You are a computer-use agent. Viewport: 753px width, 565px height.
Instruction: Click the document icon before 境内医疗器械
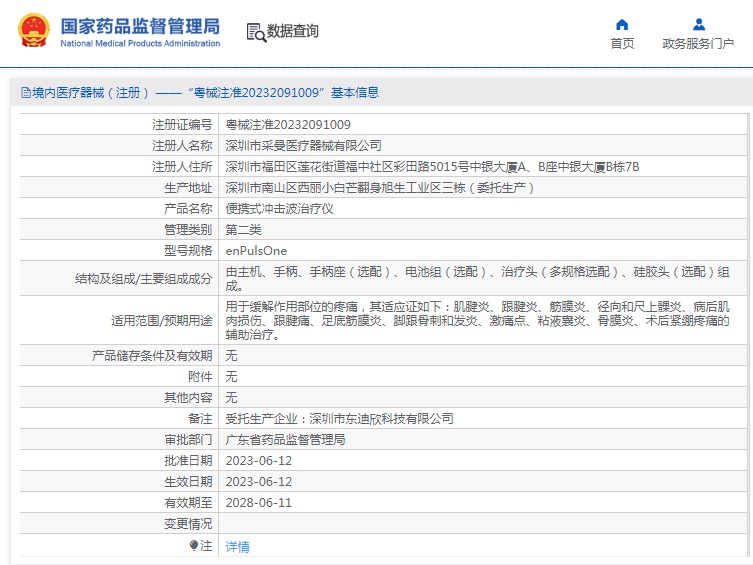pyautogui.click(x=25, y=93)
